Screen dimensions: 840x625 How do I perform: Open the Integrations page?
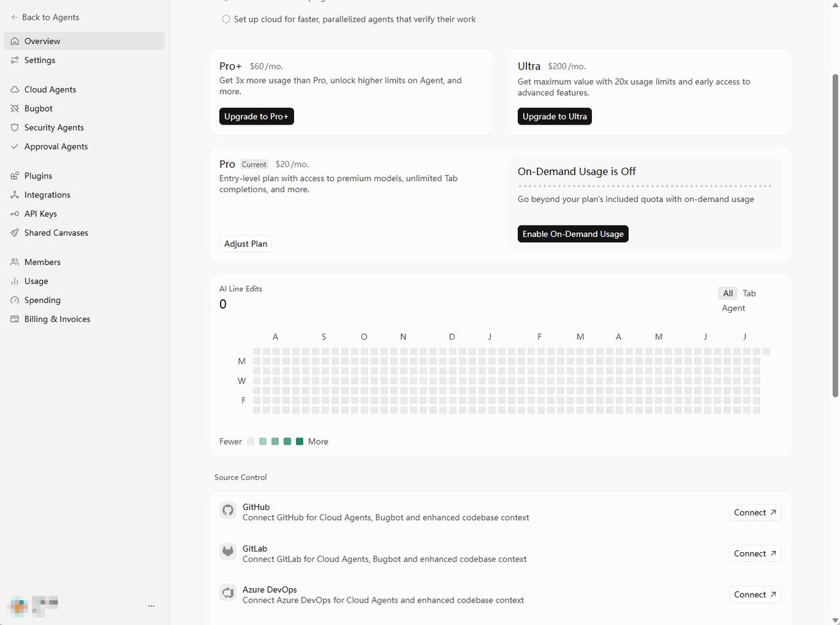[84, 195]
